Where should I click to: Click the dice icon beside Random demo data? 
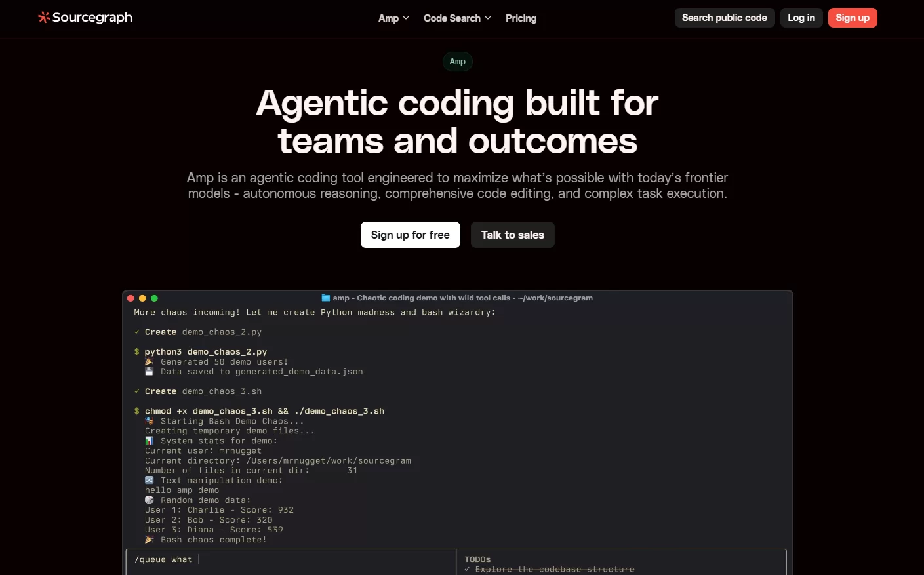(x=150, y=500)
